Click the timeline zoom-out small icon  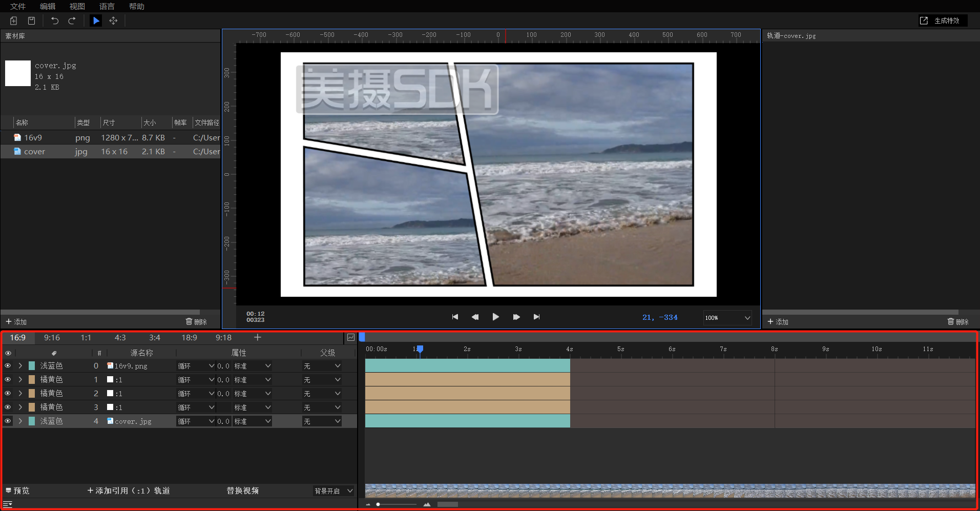coord(368,505)
